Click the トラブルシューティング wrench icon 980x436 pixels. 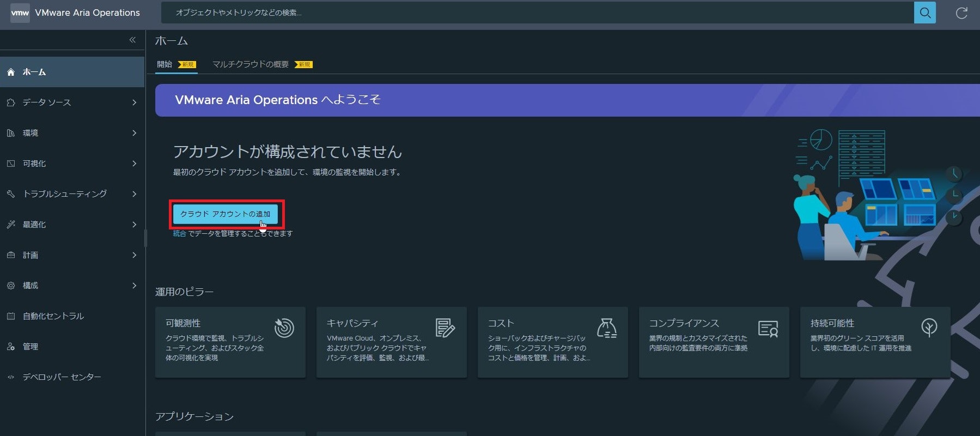point(10,194)
